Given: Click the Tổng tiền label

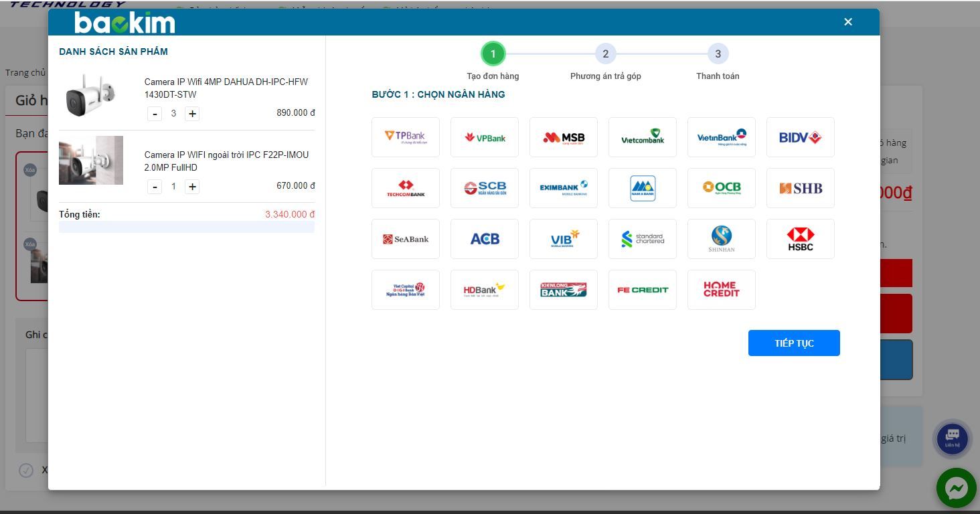Looking at the screenshot, I should (x=80, y=214).
